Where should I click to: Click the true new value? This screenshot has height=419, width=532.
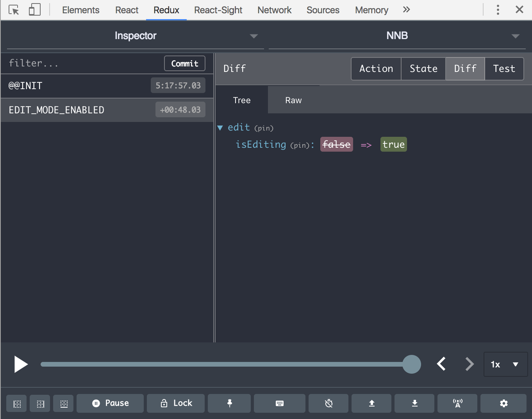(394, 144)
